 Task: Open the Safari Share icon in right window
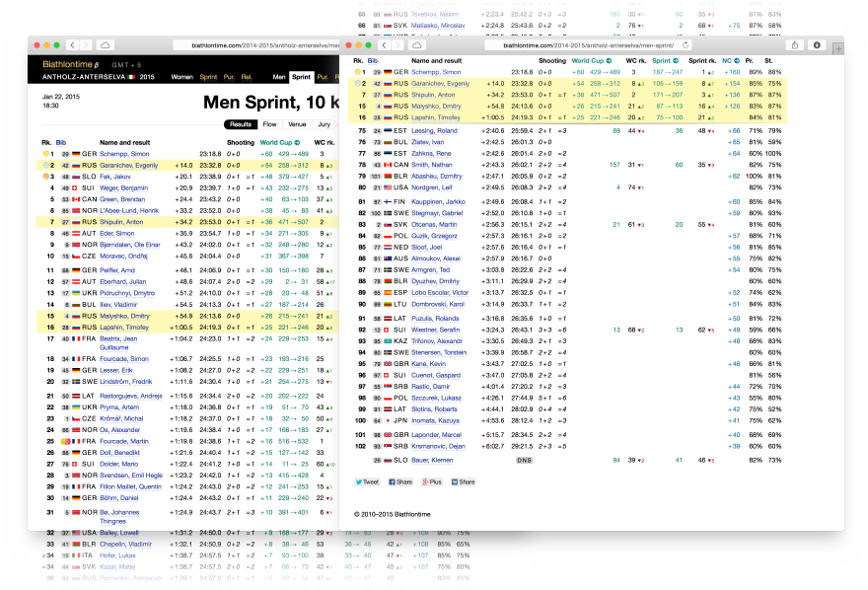point(794,45)
